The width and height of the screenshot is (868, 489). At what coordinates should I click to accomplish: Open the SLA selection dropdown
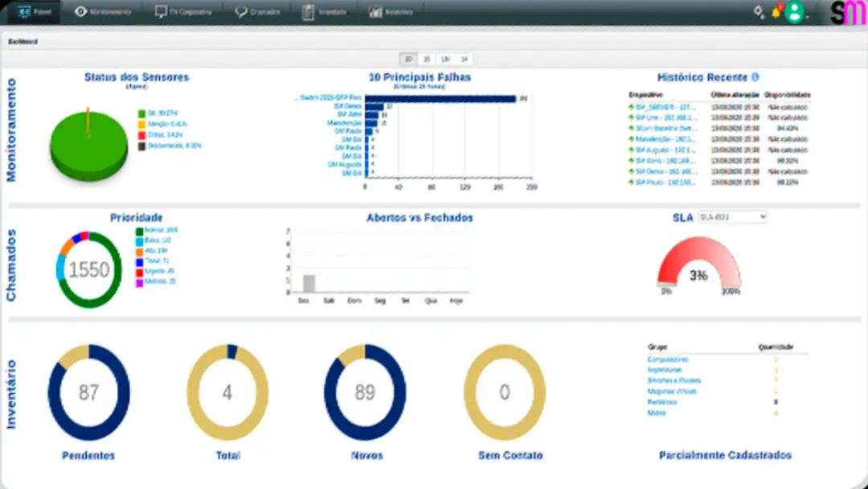coord(732,217)
